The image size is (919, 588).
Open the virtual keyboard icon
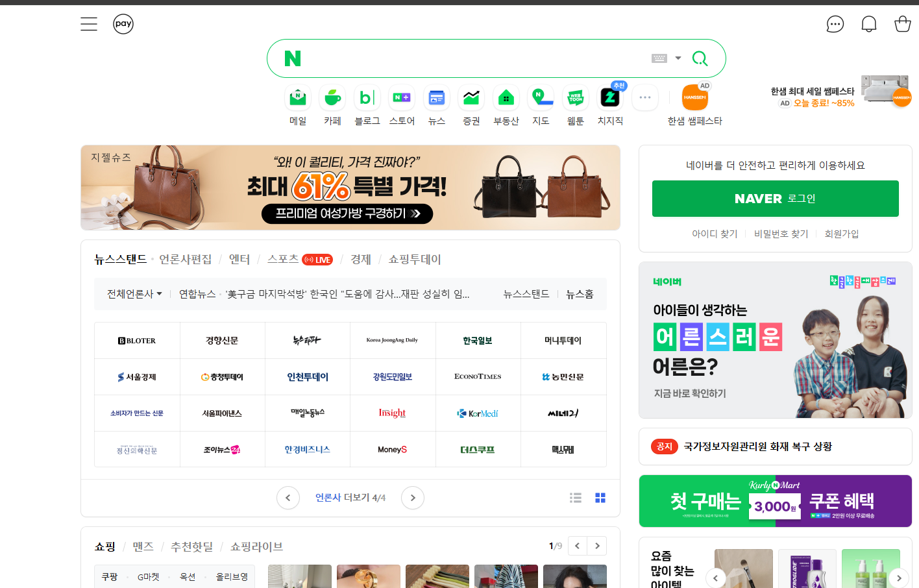click(659, 58)
